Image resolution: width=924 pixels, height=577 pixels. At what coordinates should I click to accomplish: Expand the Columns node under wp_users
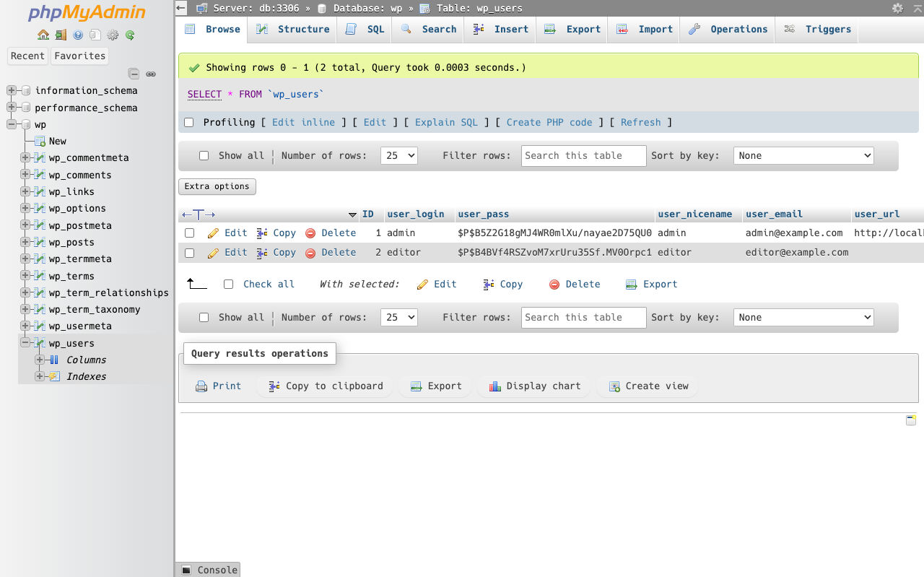[x=40, y=360]
